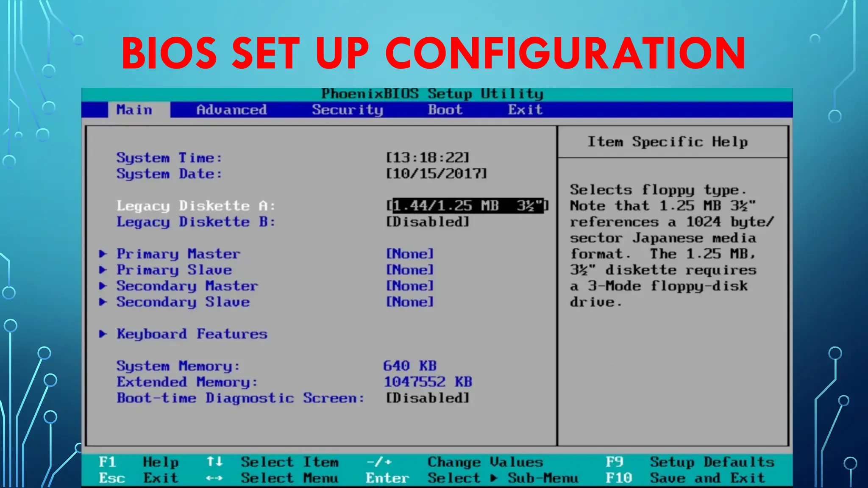This screenshot has height=488, width=868.
Task: Click F9 Setup Defaults
Action: point(690,462)
